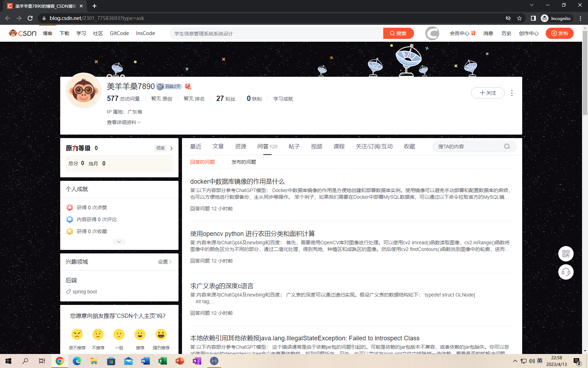Close the CSDN browser tab

click(x=81, y=6)
